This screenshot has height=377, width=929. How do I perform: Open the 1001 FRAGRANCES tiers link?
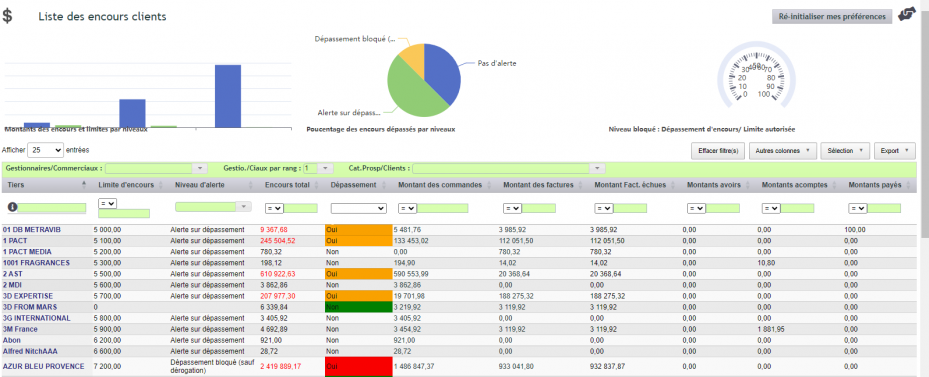(36, 263)
